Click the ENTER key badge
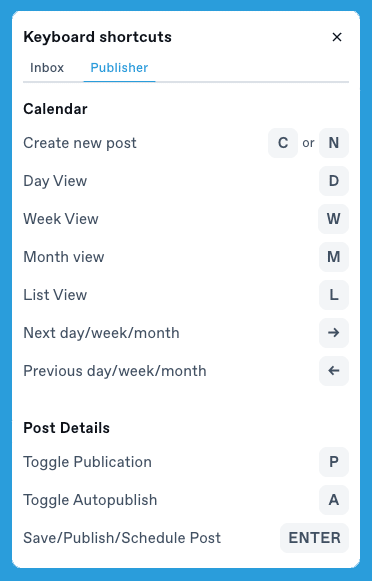The height and width of the screenshot is (581, 372). [315, 538]
